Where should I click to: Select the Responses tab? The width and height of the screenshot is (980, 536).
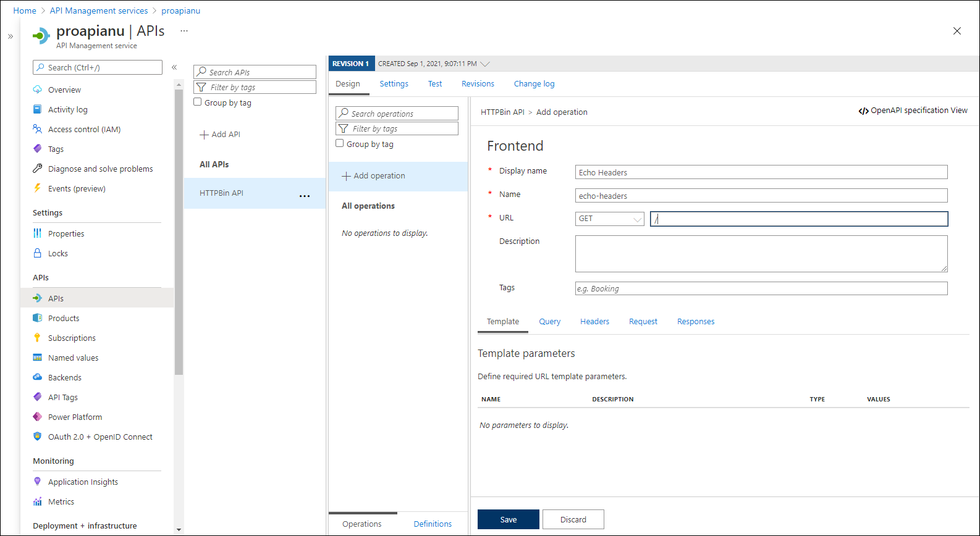pos(696,322)
